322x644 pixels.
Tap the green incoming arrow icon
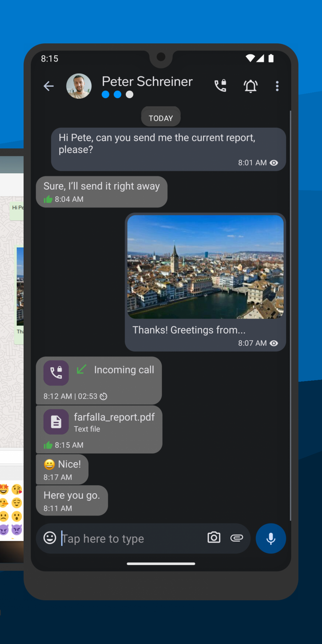pos(81,369)
